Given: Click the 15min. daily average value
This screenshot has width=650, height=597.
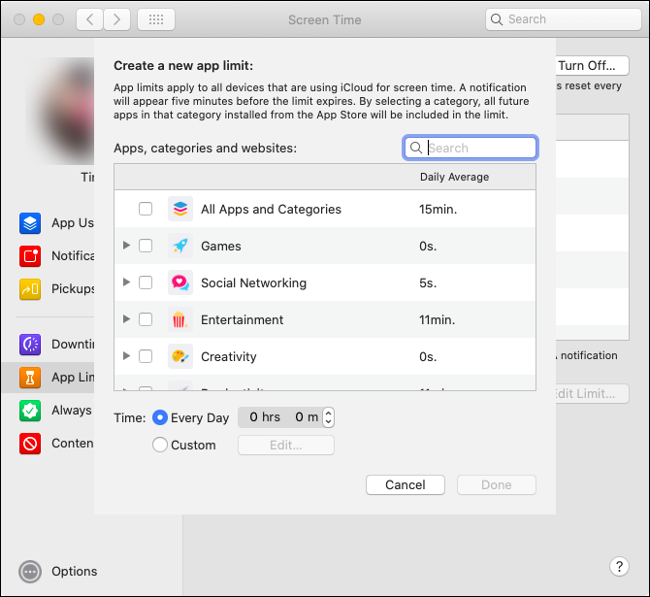Looking at the screenshot, I should [x=438, y=209].
